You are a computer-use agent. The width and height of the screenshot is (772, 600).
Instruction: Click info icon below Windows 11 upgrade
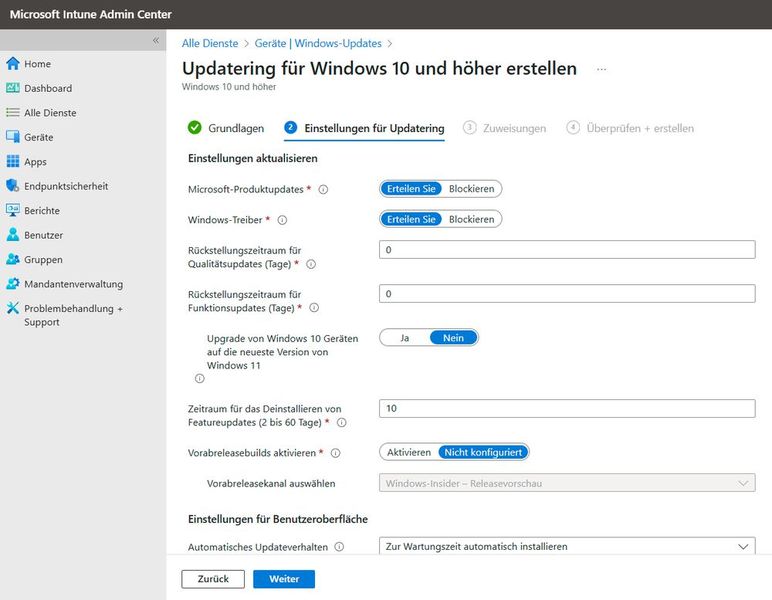(199, 379)
